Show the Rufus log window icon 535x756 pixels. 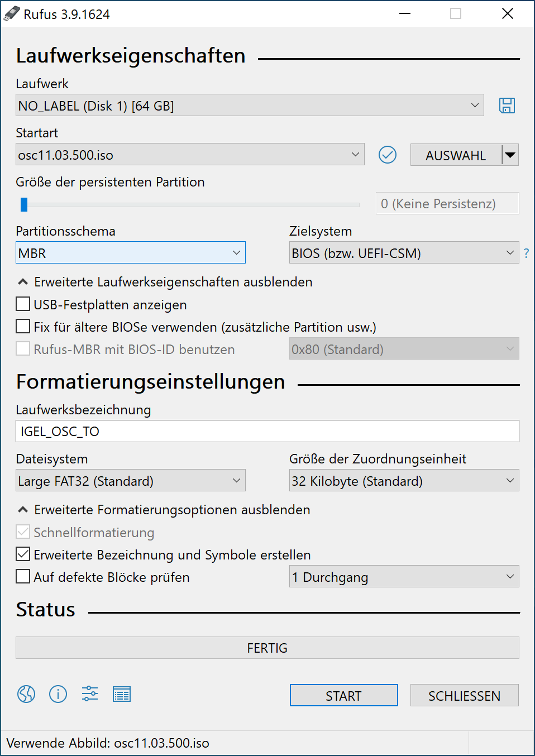coord(121,694)
